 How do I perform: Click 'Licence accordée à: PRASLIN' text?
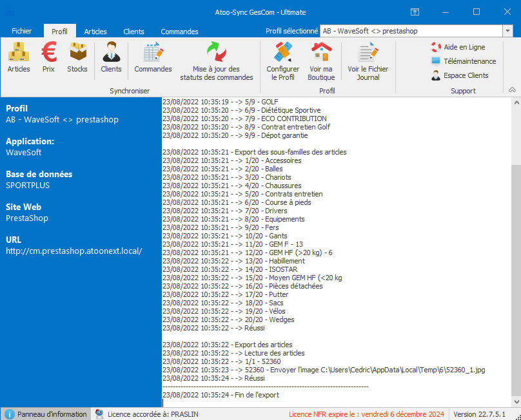[x=153, y=414]
